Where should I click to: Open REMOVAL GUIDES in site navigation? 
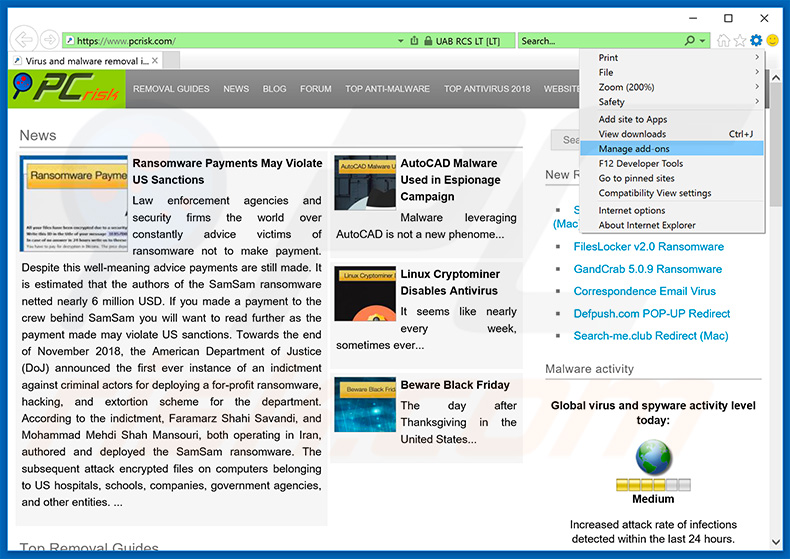pyautogui.click(x=171, y=89)
